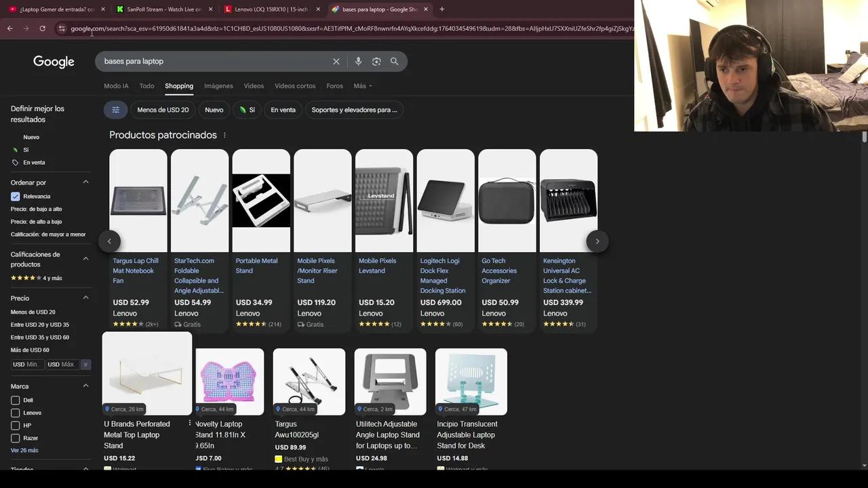Start voice search with microphone icon
The image size is (868, 488).
[x=358, y=61]
